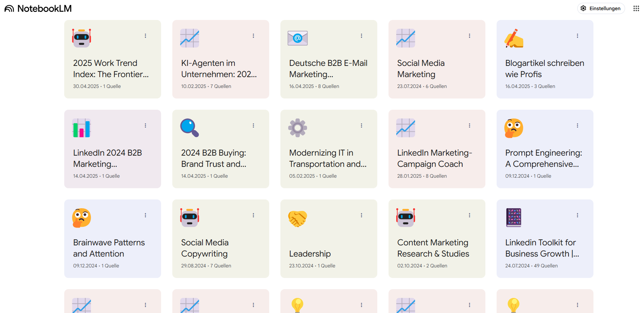Screen dimensions: 644x313
Task: Click robot icon on 2025 Work Trend Index notebook
Action: coord(81,38)
